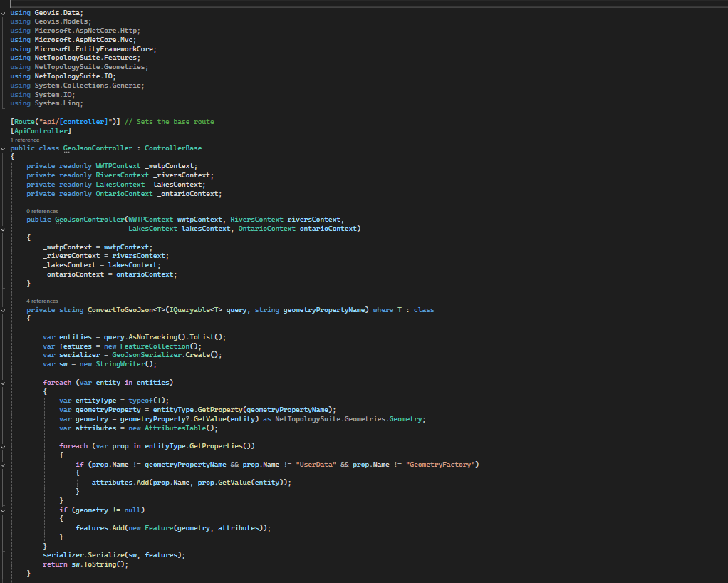Collapse the GeoJsonController class fold chevron
The width and height of the screenshot is (728, 583).
point(4,148)
